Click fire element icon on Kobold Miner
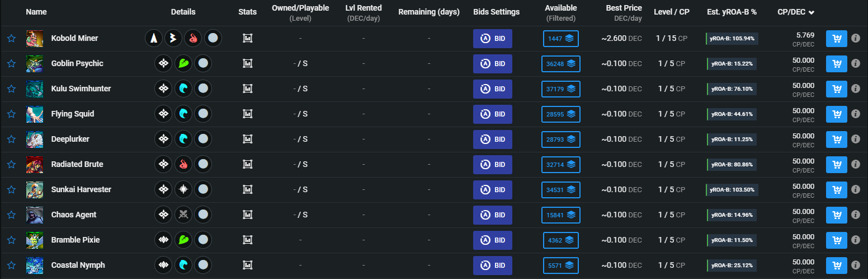 [x=193, y=39]
